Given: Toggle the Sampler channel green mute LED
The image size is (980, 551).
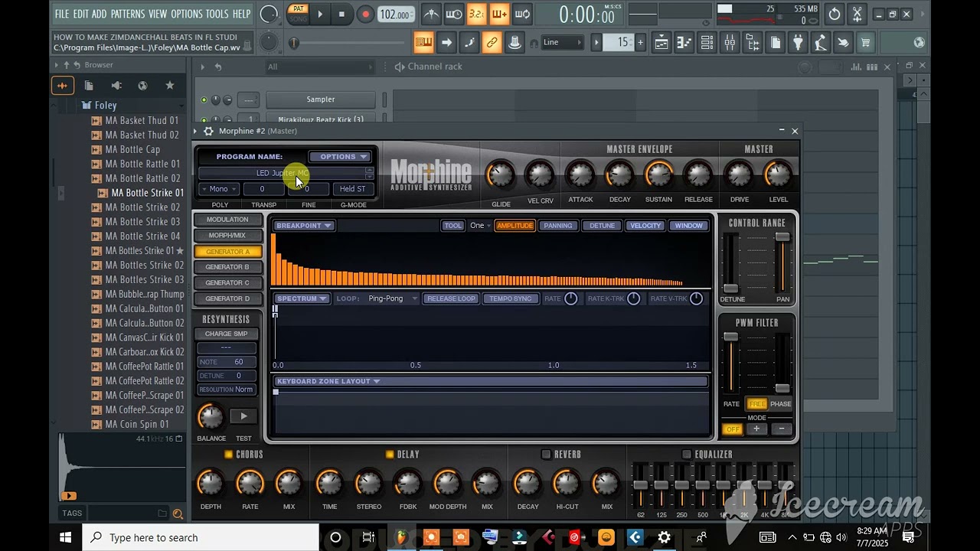Looking at the screenshot, I should pos(204,100).
